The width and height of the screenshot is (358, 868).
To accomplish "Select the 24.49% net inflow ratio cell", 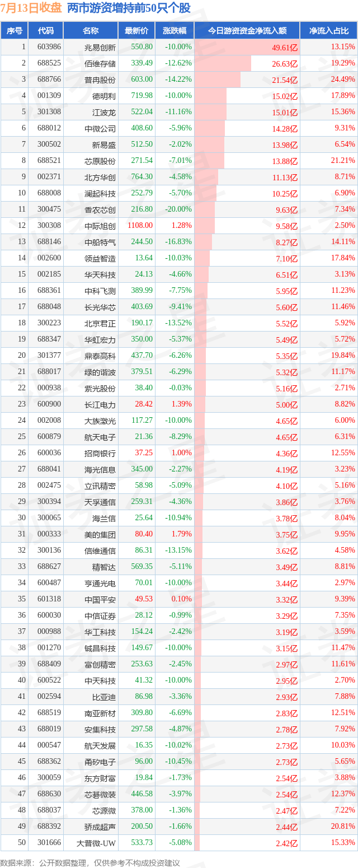I will click(x=343, y=80).
